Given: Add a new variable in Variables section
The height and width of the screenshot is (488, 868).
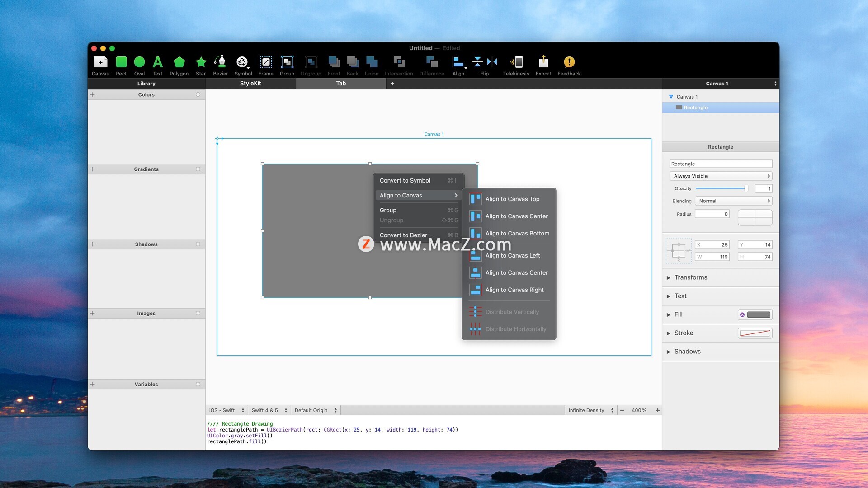Looking at the screenshot, I should pyautogui.click(x=92, y=384).
